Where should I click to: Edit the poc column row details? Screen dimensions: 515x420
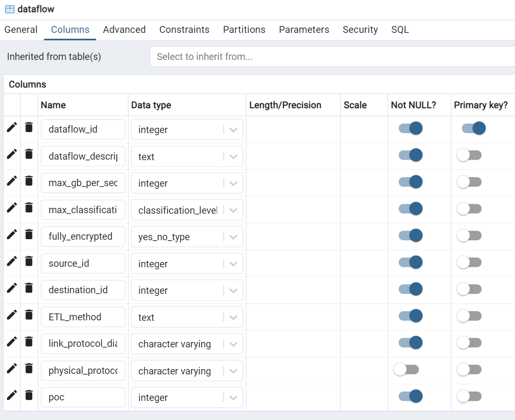tap(12, 395)
